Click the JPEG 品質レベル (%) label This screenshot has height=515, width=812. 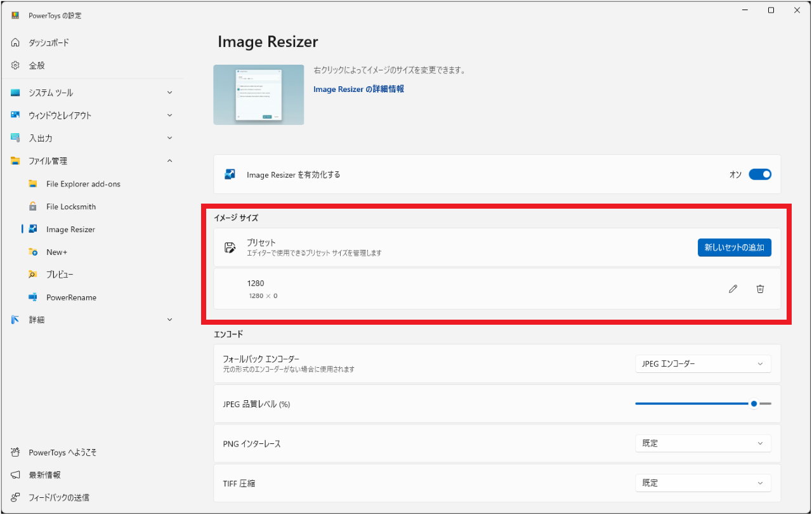(256, 404)
